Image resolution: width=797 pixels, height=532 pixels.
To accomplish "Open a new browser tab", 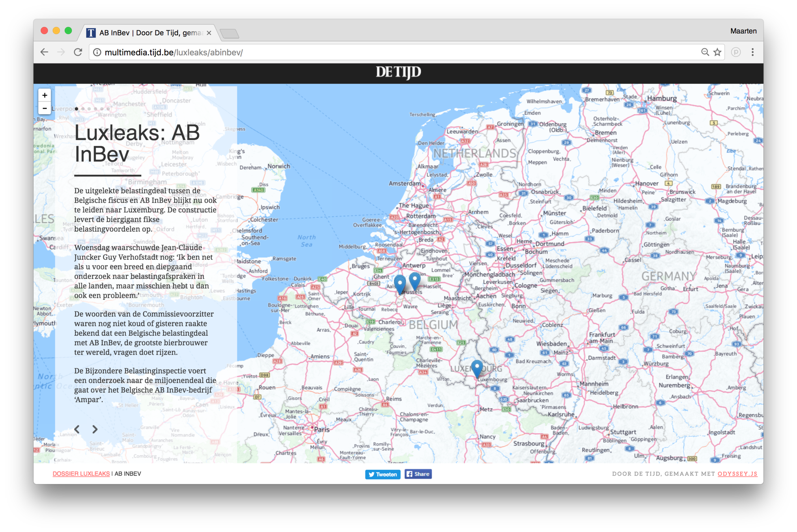I will [x=230, y=34].
